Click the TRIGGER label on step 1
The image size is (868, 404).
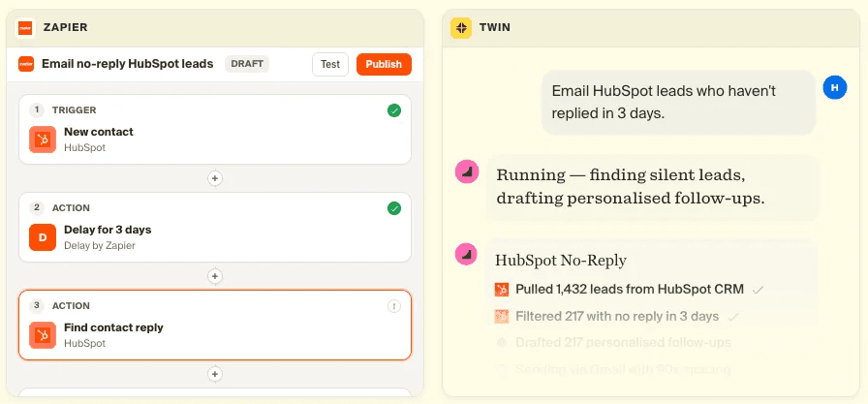tap(75, 110)
